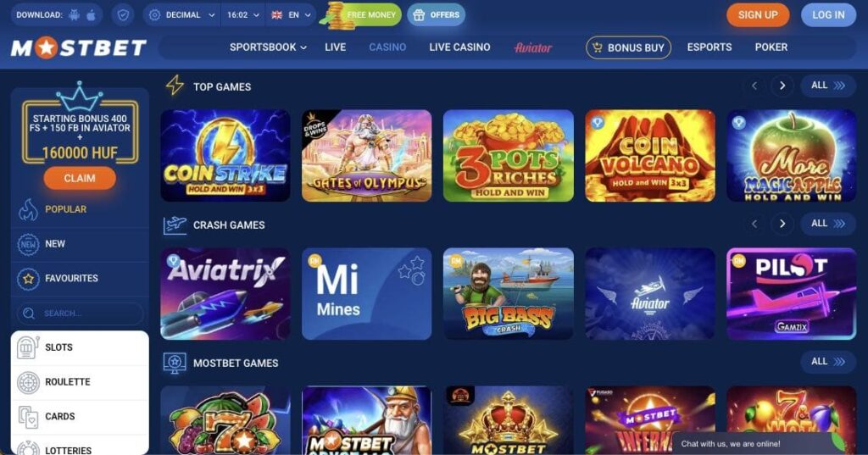Select the Roulette wheel icon

tap(28, 382)
